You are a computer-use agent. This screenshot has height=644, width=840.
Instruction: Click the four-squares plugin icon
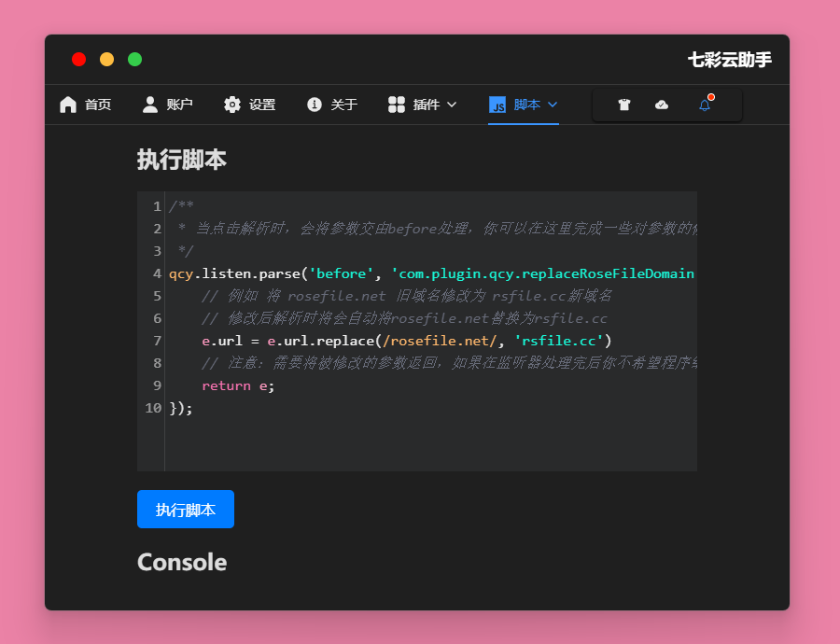pos(397,105)
